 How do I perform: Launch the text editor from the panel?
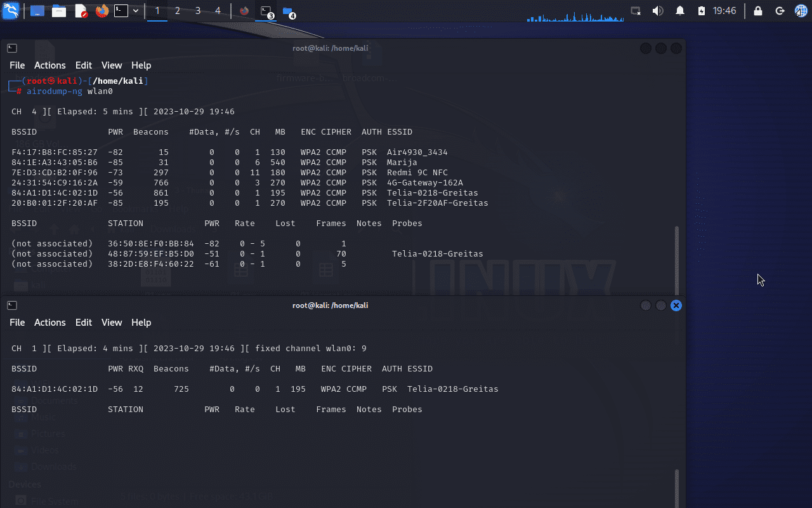tap(81, 11)
